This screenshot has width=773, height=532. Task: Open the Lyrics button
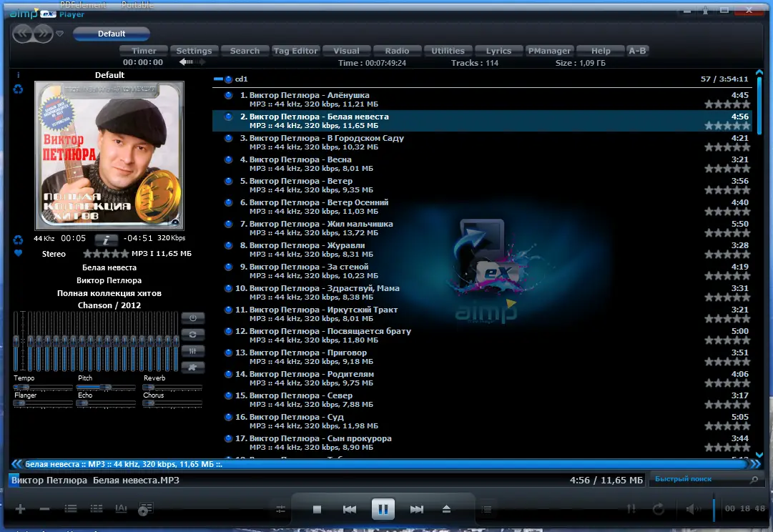click(498, 51)
